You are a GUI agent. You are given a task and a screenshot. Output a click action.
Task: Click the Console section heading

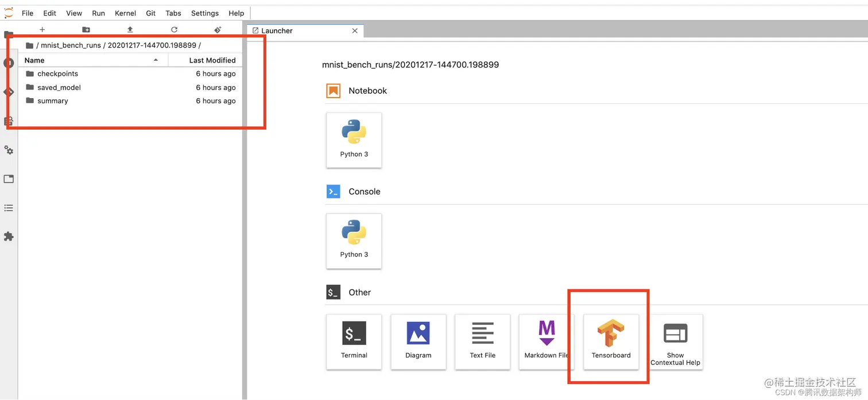coord(365,192)
